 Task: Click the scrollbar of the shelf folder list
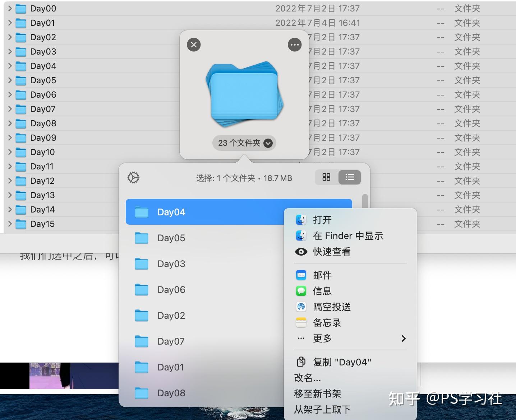click(x=365, y=201)
